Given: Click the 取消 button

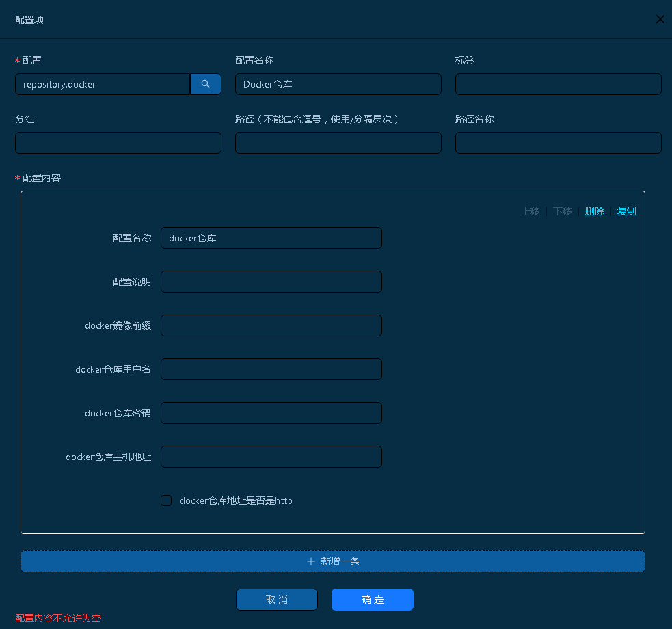Looking at the screenshot, I should (x=277, y=600).
